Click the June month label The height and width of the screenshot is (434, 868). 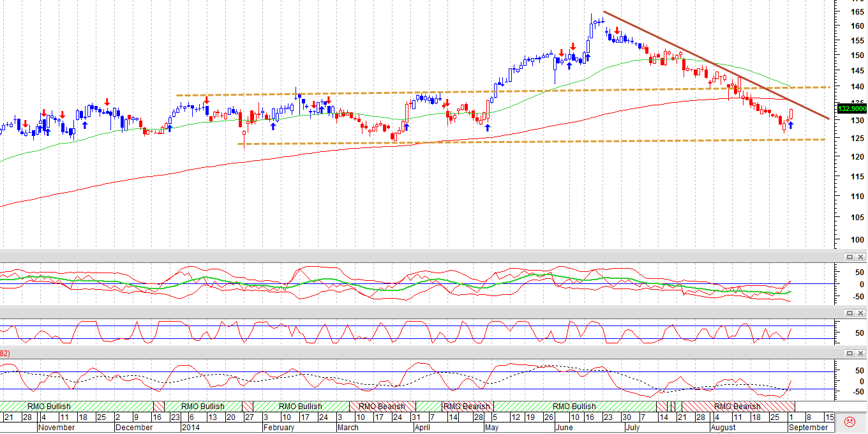click(x=564, y=428)
